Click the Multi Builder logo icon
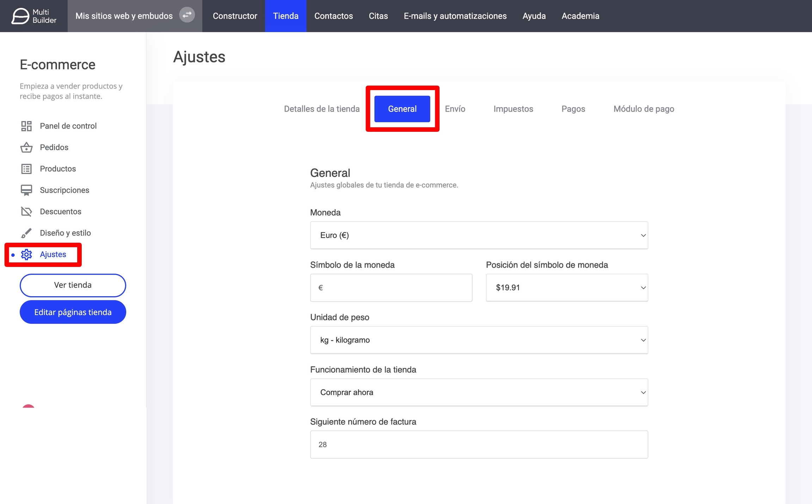Image resolution: width=812 pixels, height=504 pixels. point(20,16)
